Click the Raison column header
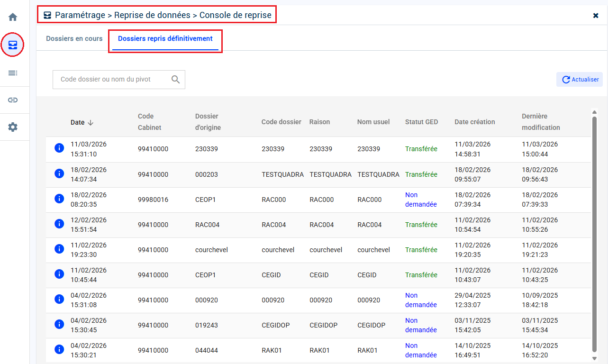This screenshot has height=364, width=608. click(x=320, y=122)
